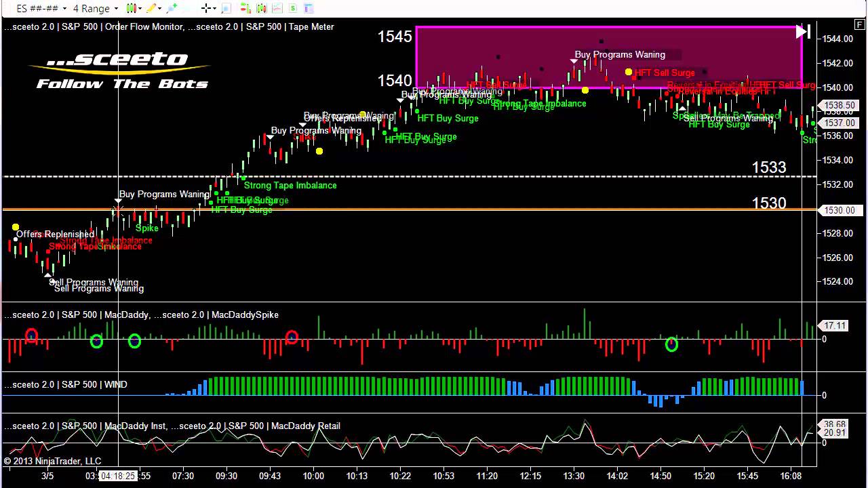Click the 1540 level text label
This screenshot has width=868, height=488.
(x=395, y=81)
